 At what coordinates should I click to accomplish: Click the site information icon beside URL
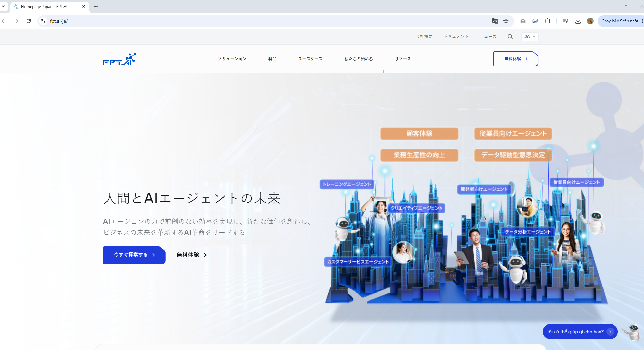click(43, 21)
